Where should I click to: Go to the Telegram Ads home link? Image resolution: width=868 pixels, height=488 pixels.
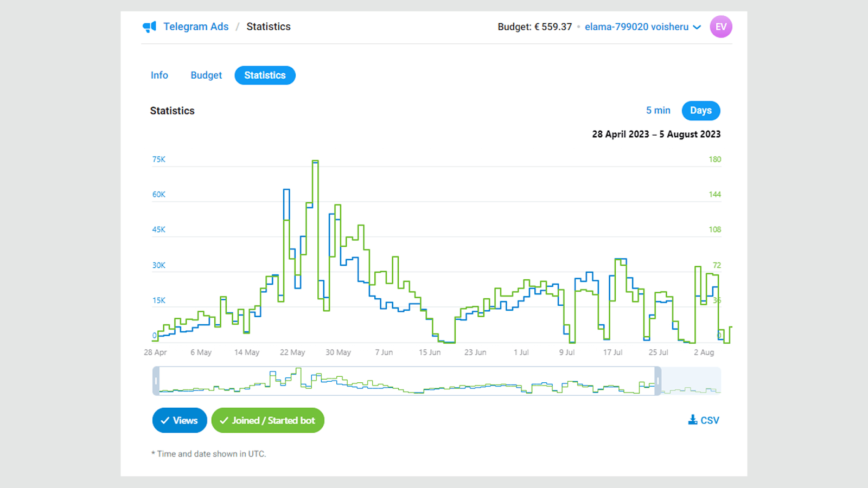coord(196,27)
